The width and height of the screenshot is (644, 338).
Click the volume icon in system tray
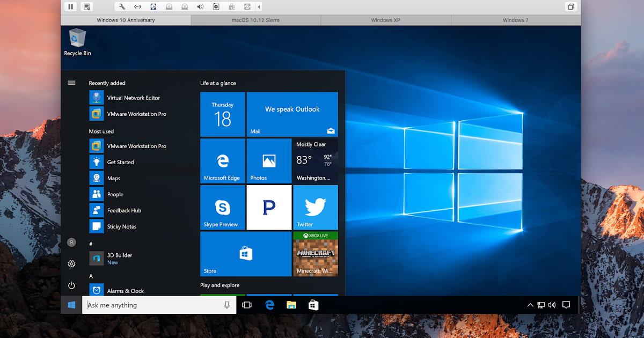[x=552, y=305]
